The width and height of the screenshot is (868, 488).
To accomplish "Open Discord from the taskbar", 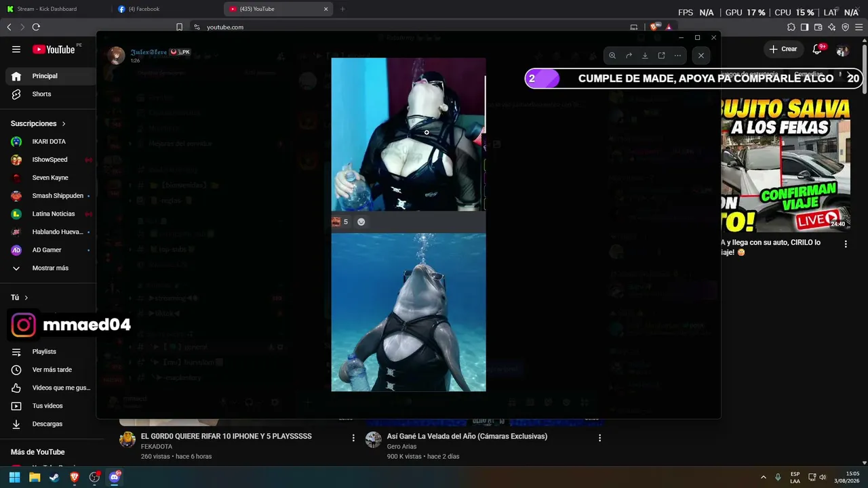I will [115, 477].
